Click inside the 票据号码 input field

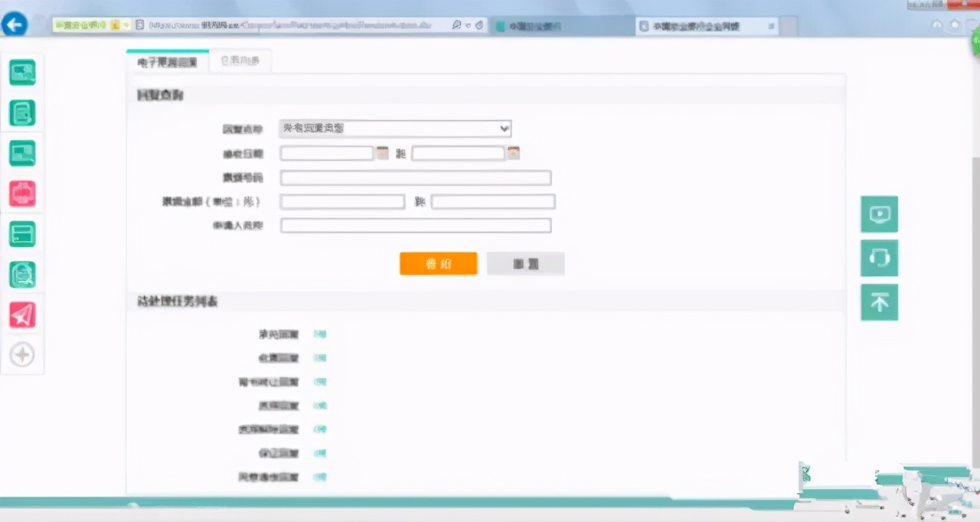pyautogui.click(x=416, y=178)
